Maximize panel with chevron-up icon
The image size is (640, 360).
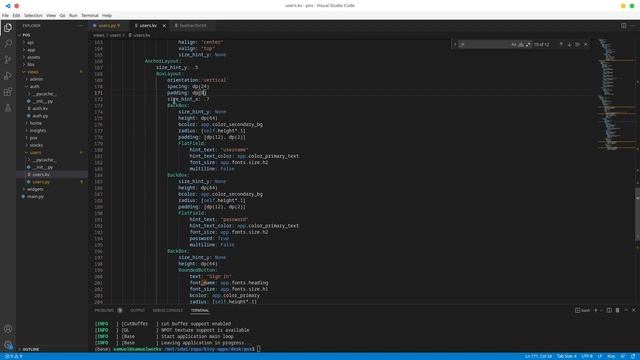tap(626, 310)
